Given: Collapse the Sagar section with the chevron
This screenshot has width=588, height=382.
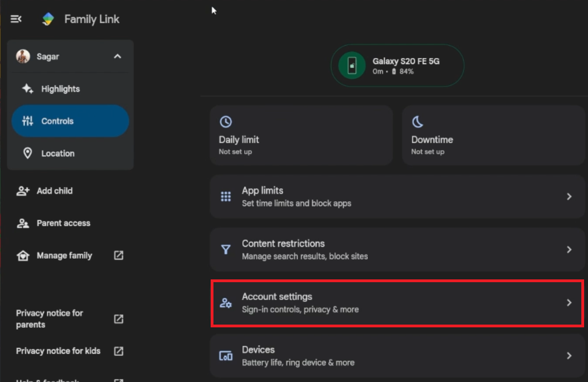Looking at the screenshot, I should point(118,56).
